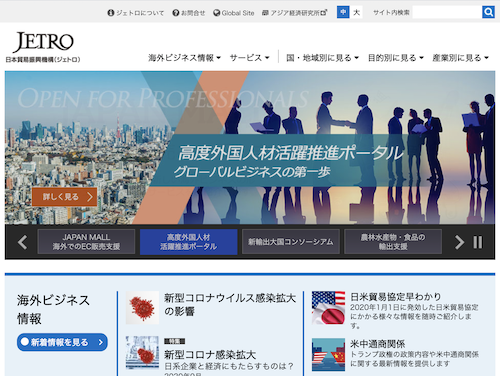Open 新型コロナウイルス感染拡大の影響 link
The height and width of the screenshot is (376, 500).
pos(230,304)
